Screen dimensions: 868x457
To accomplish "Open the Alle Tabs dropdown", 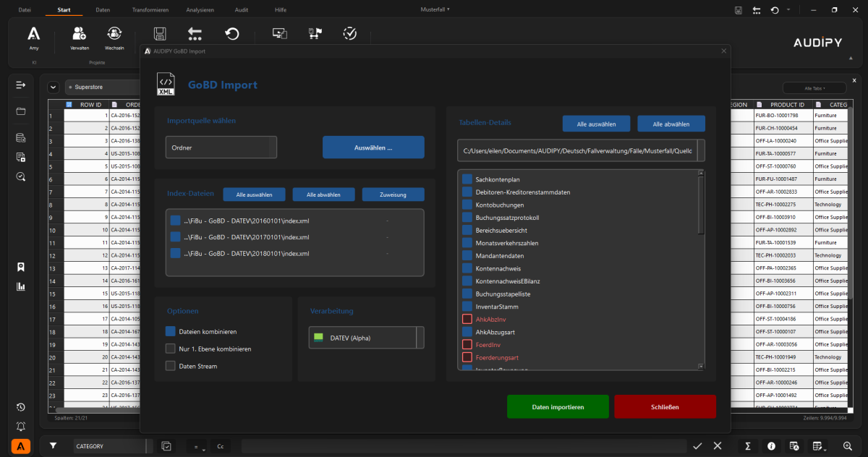I will coord(814,87).
